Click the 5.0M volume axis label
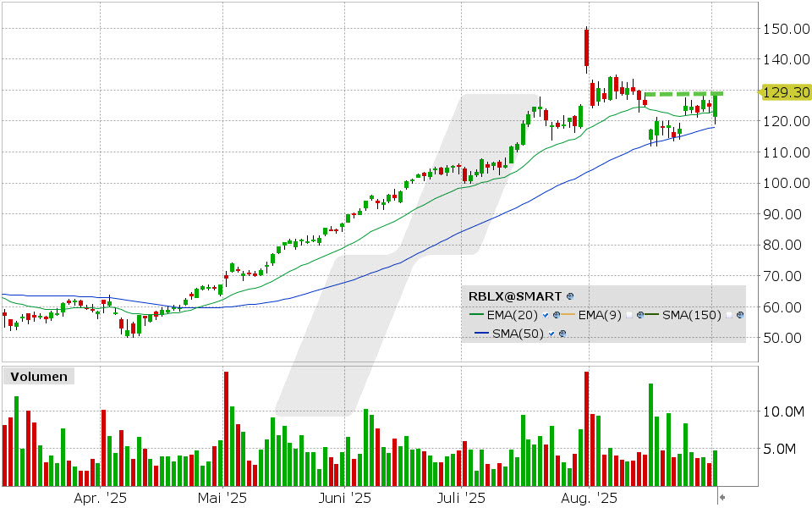Viewport: 812px width, 508px height. coord(779,449)
